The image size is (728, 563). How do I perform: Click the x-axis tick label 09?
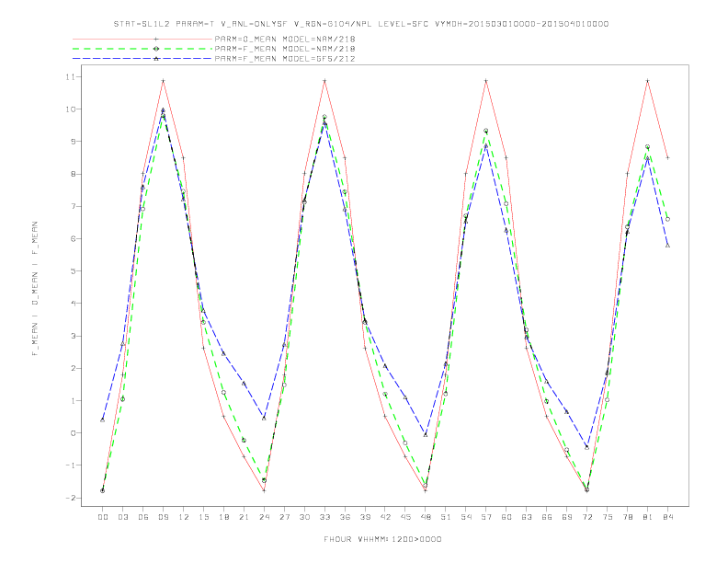[x=164, y=517]
